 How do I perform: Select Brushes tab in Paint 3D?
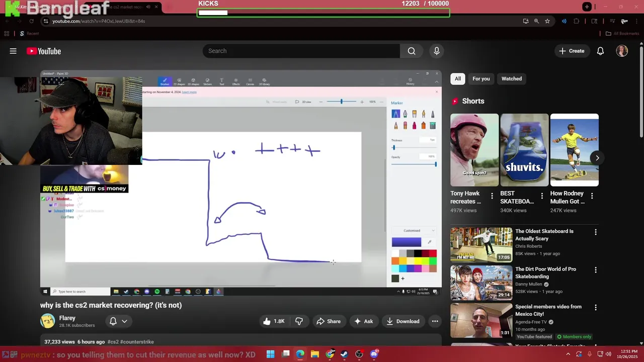click(165, 81)
